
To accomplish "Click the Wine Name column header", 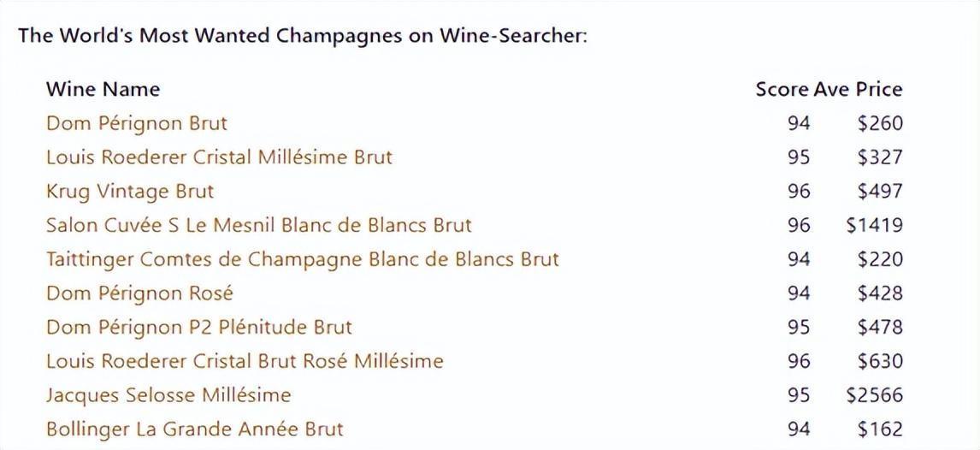I will click(x=103, y=89).
